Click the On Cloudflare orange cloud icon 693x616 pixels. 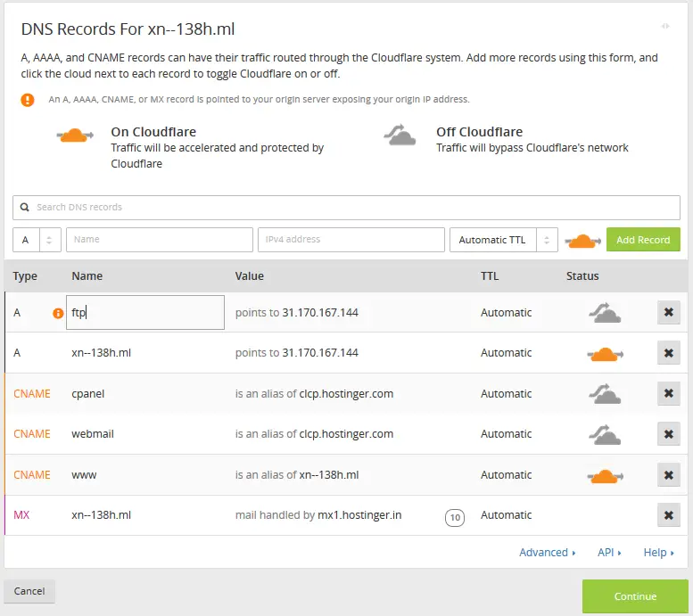click(75, 136)
